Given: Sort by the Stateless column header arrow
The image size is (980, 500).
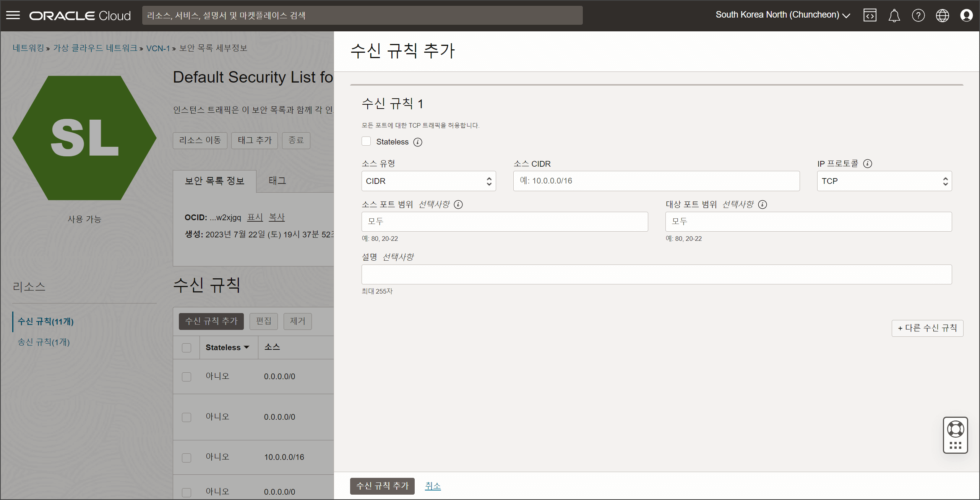Looking at the screenshot, I should point(247,347).
